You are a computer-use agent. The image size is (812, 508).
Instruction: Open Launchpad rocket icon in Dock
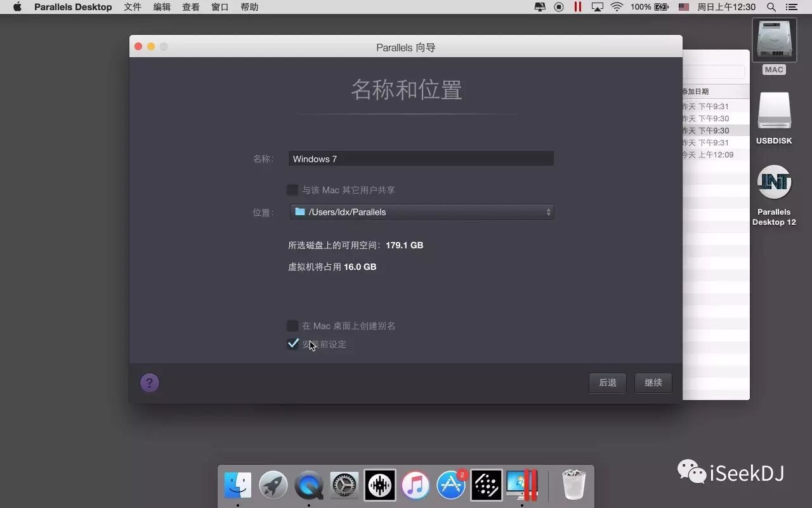pyautogui.click(x=273, y=486)
